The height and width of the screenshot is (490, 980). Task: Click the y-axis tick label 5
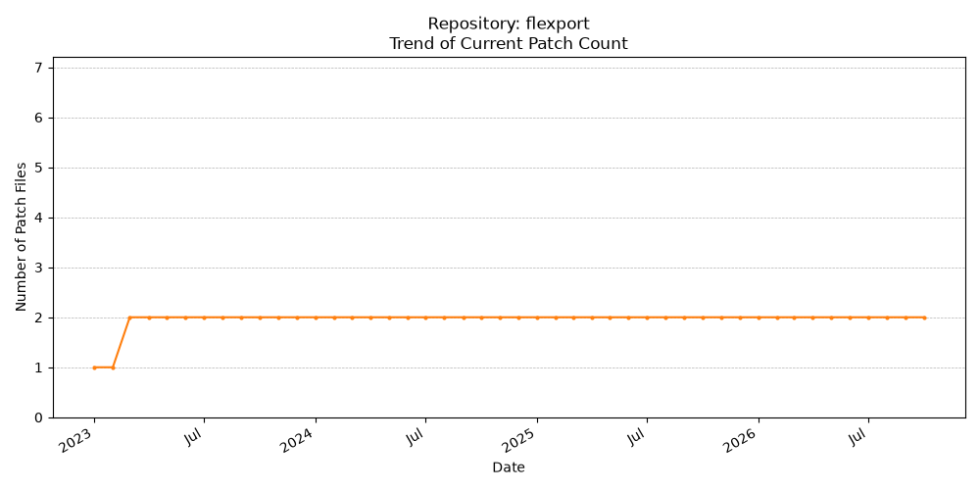point(38,168)
